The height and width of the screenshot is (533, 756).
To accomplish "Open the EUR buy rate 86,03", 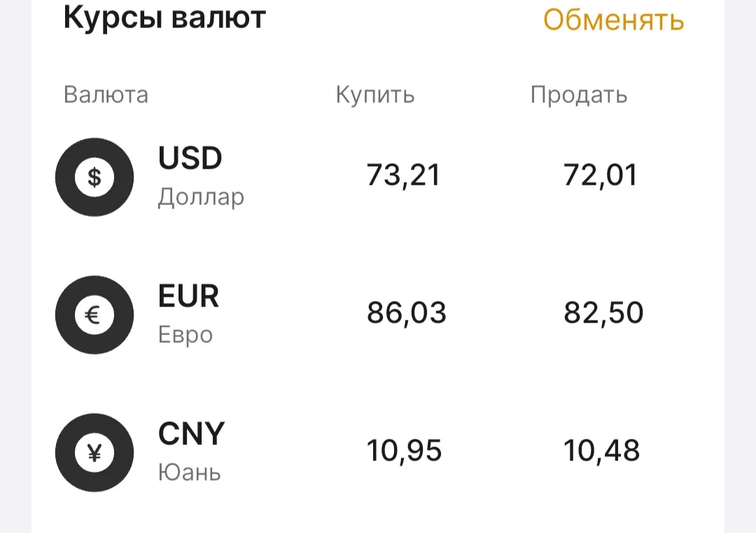I will click(x=407, y=313).
